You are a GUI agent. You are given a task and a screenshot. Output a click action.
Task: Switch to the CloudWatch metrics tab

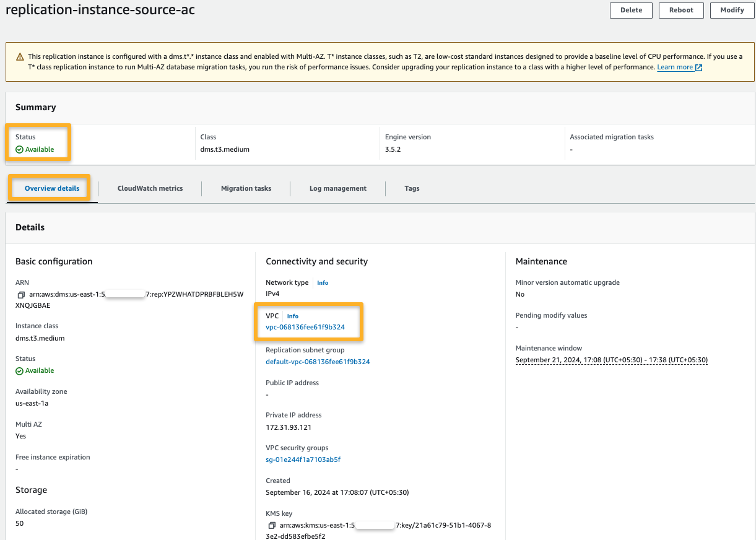coord(149,188)
